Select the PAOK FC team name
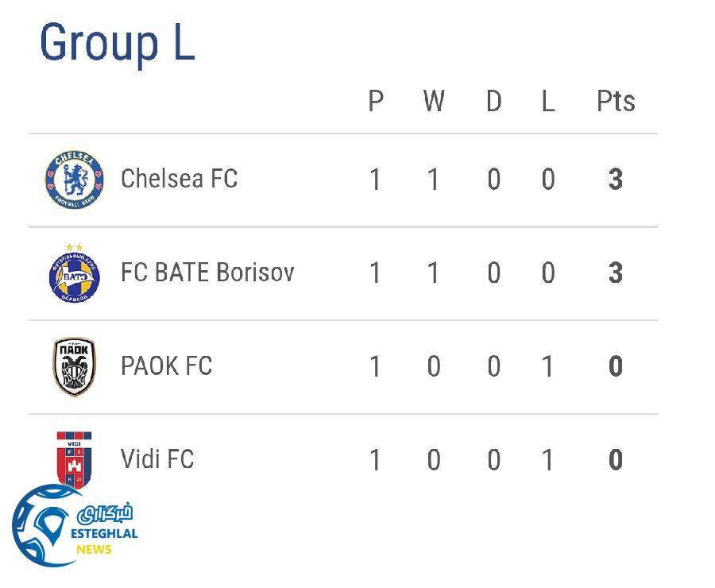The height and width of the screenshot is (588, 715). point(166,366)
